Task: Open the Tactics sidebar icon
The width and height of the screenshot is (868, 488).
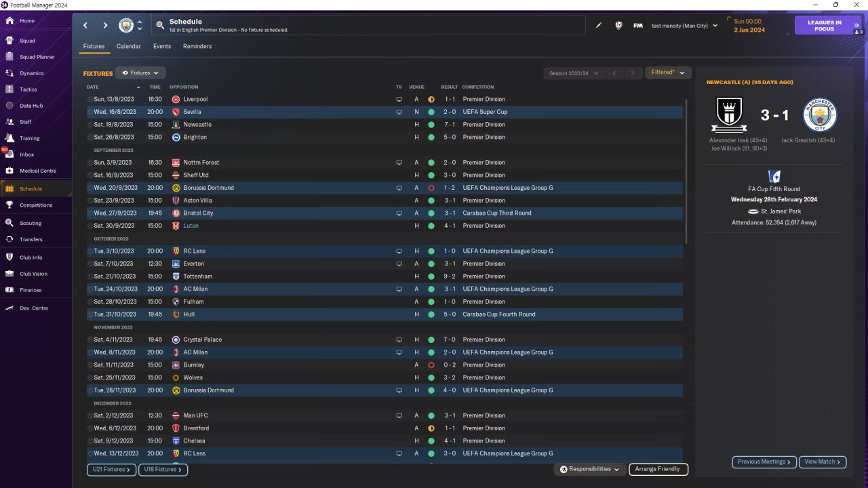Action: 9,89
